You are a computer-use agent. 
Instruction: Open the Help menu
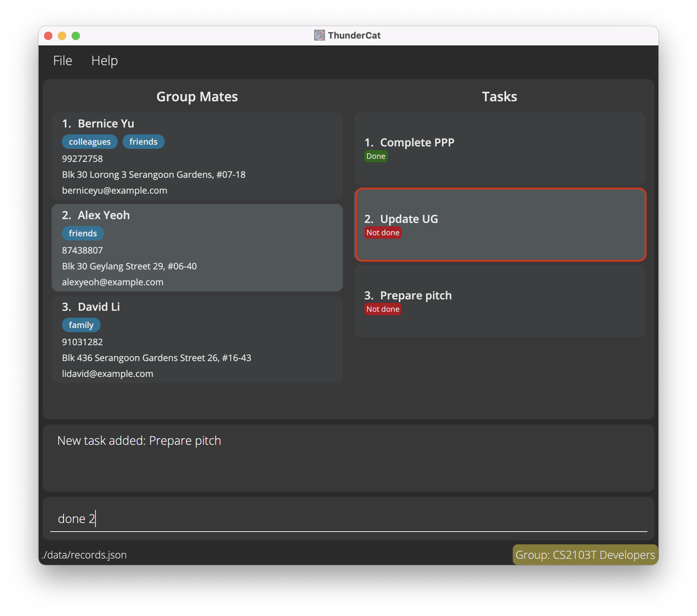coord(105,60)
